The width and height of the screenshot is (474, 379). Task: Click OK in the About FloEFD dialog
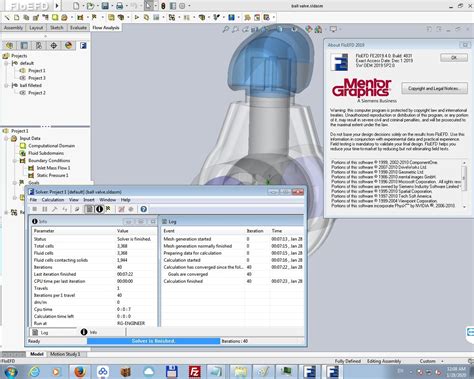pos(454,58)
